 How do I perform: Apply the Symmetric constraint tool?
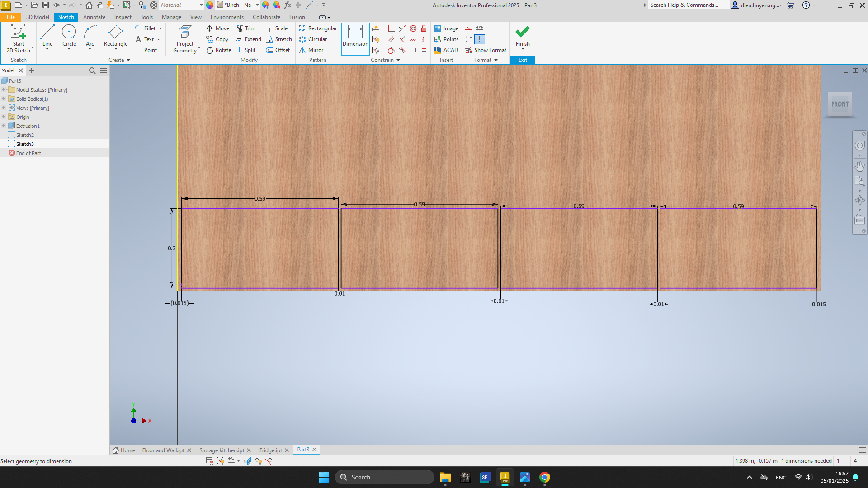coord(413,50)
